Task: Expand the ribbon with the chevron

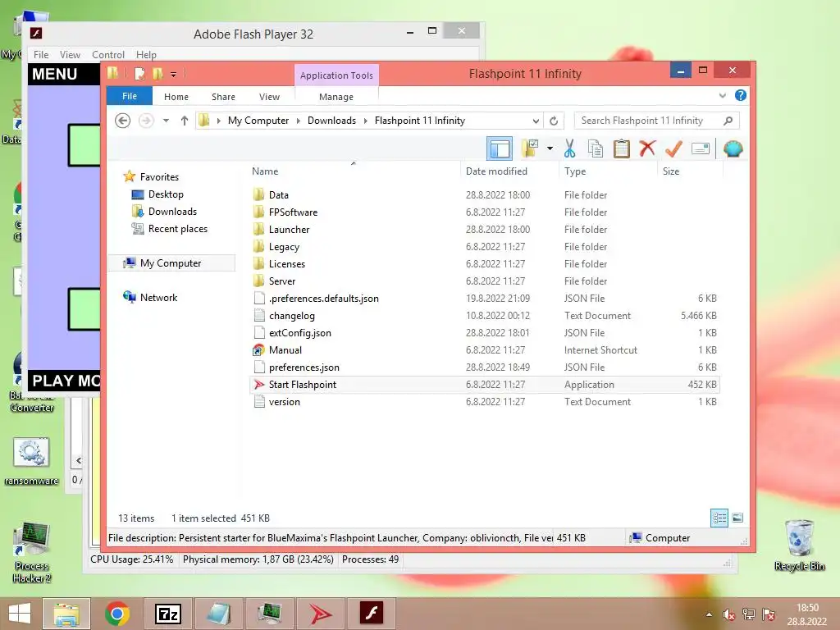Action: click(x=722, y=95)
